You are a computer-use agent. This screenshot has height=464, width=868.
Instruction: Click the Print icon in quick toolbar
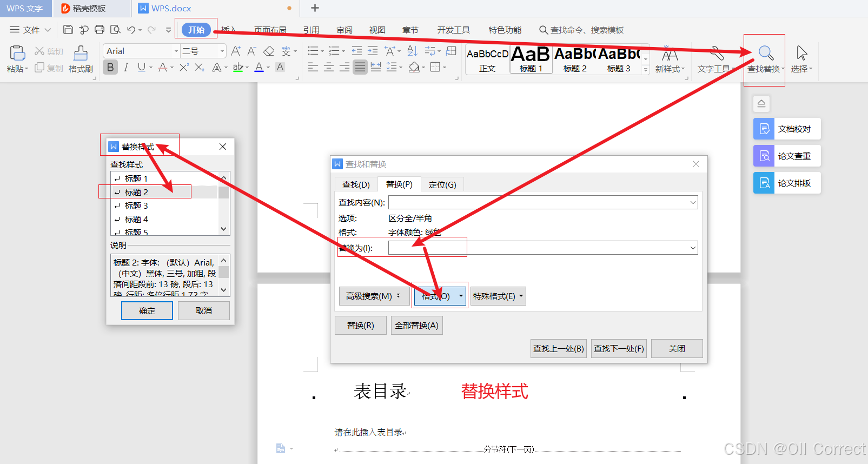[100, 30]
